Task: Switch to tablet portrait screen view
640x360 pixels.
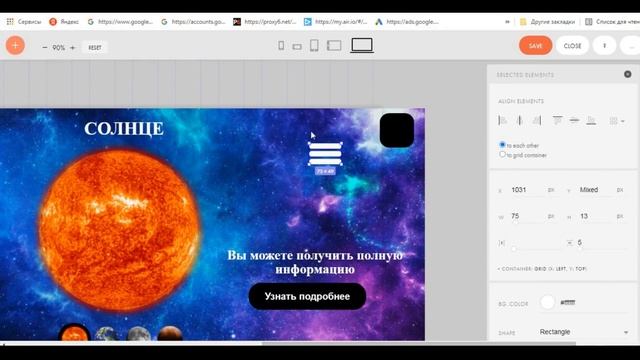Action: tap(314, 45)
